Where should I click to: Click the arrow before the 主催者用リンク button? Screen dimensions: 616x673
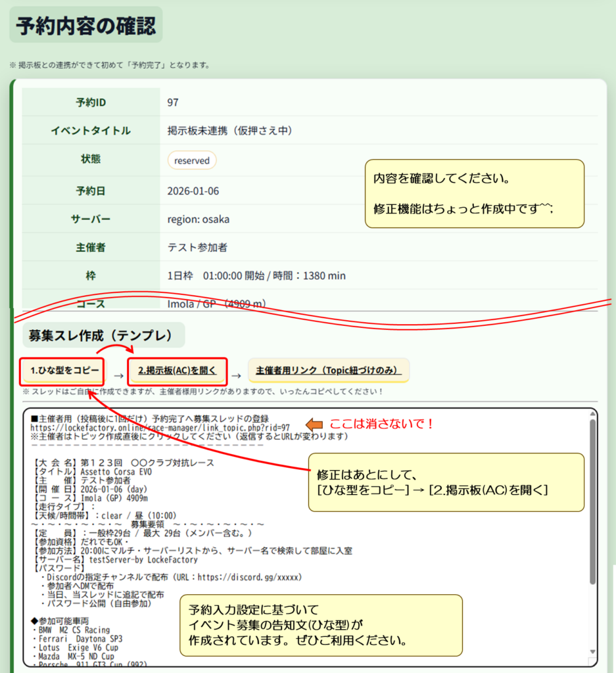(x=236, y=375)
